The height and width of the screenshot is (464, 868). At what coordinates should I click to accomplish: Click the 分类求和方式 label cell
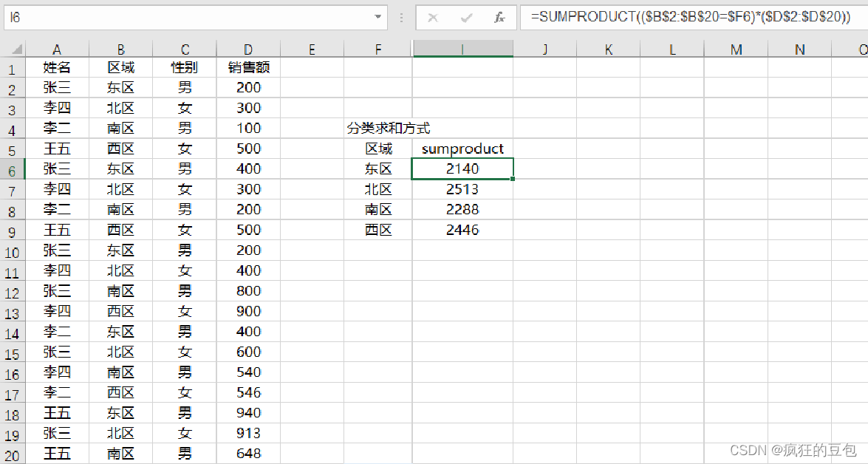tap(388, 129)
